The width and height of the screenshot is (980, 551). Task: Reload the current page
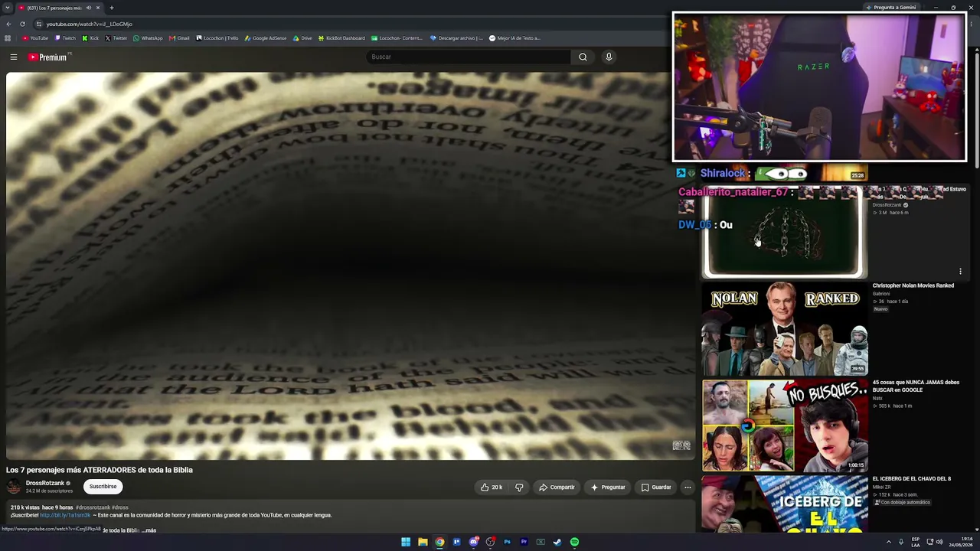22,24
